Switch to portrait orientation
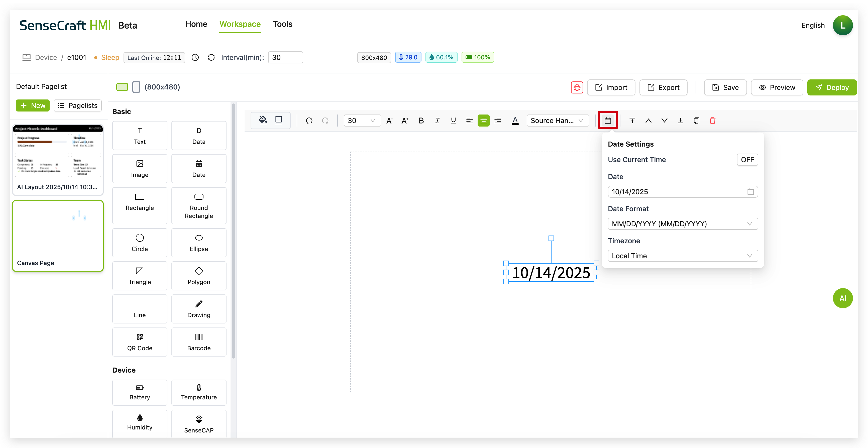The height and width of the screenshot is (448, 868). 136,87
